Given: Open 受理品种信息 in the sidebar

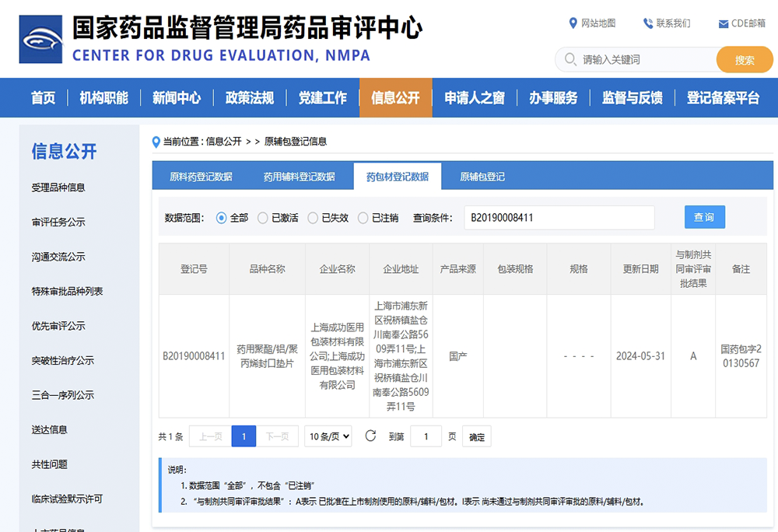Looking at the screenshot, I should point(58,187).
